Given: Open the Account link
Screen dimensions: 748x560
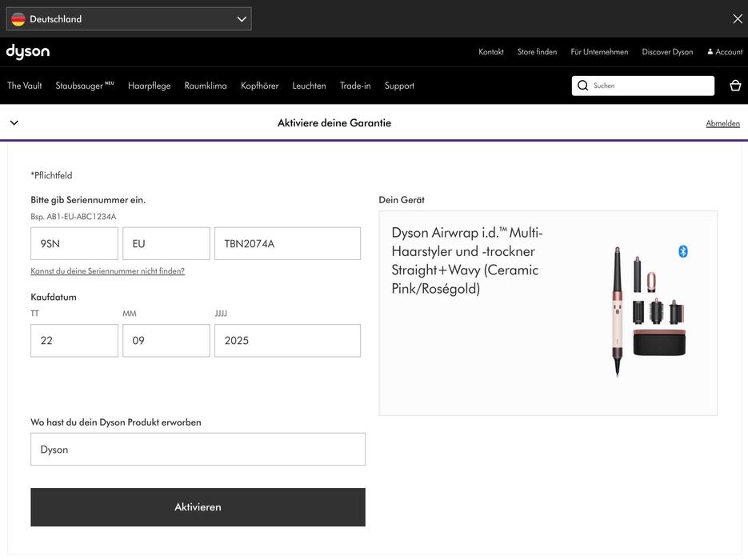Looking at the screenshot, I should tap(725, 52).
